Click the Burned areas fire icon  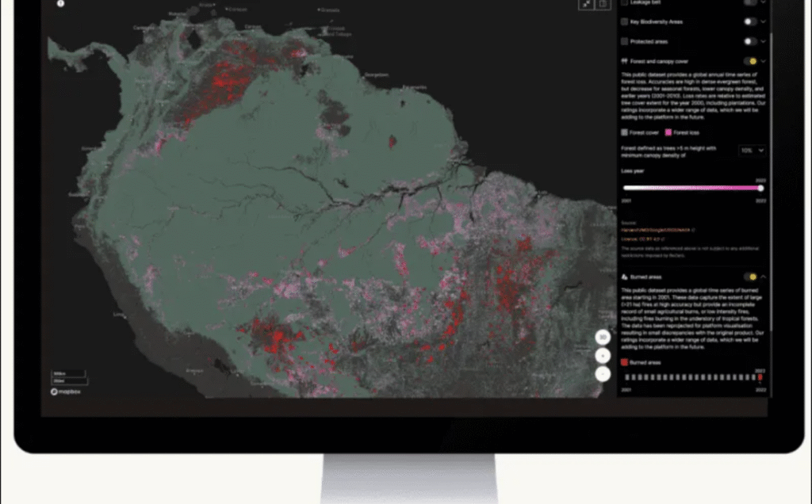click(x=625, y=277)
